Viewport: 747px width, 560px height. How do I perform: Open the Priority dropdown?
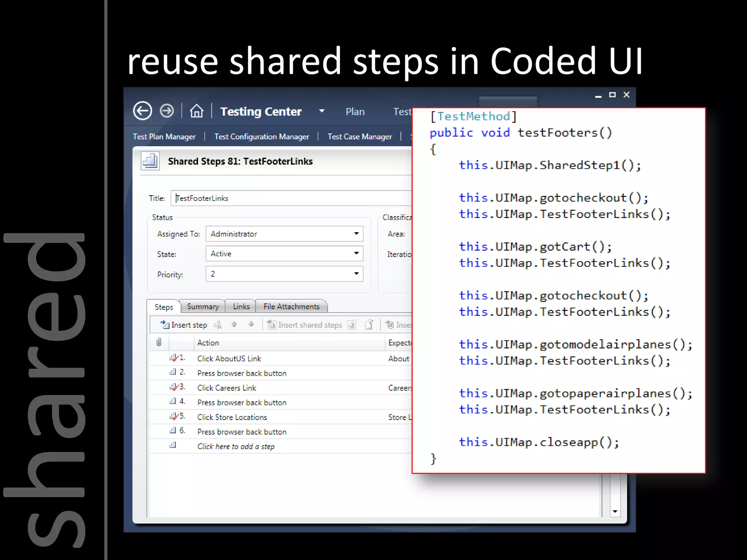point(356,274)
